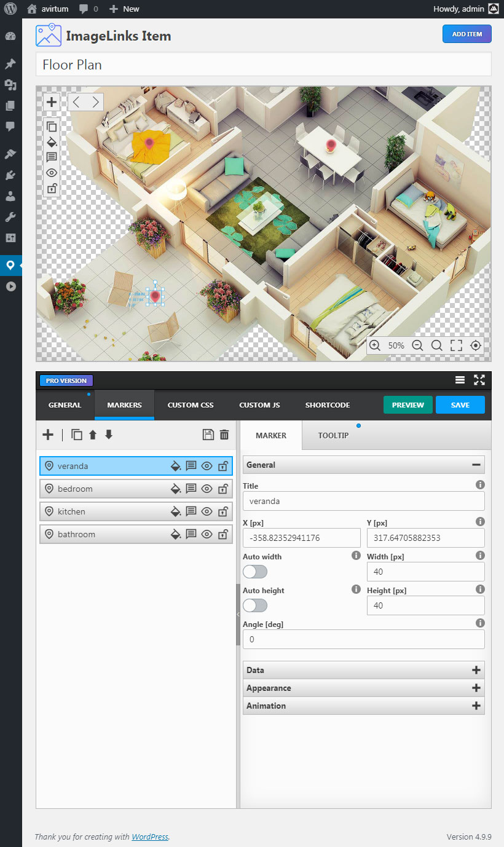Click the Angle [deg] input field
This screenshot has height=847, width=504.
click(x=364, y=639)
